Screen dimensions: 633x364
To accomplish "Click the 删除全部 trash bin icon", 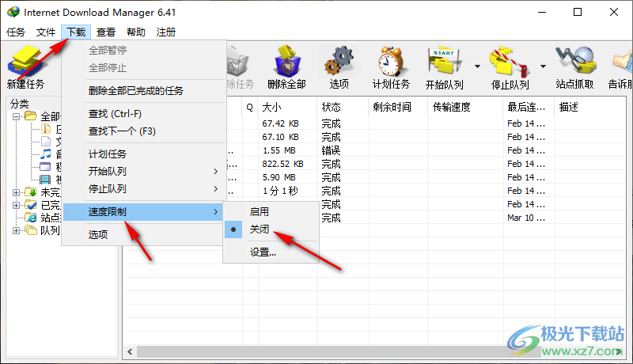I will pos(287,62).
